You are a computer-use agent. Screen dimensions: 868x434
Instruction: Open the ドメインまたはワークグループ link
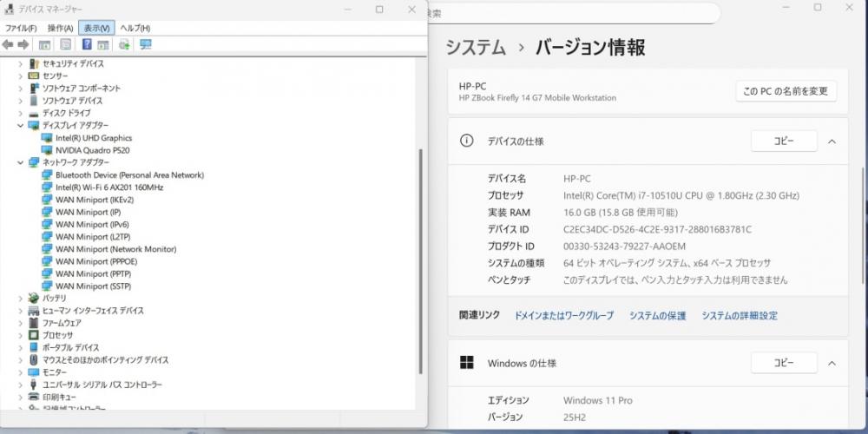point(564,316)
